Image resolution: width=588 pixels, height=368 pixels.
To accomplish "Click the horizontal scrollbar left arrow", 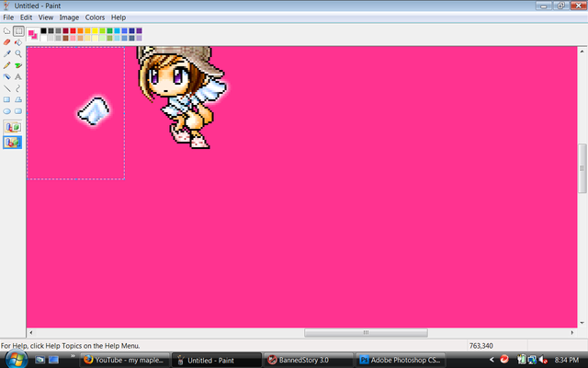I will pyautogui.click(x=31, y=332).
